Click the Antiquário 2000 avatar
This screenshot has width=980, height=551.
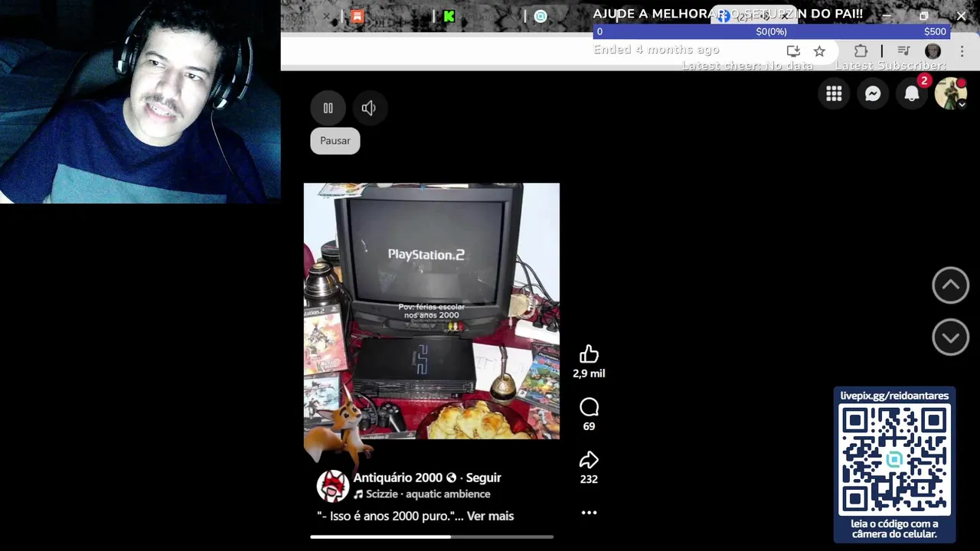[333, 486]
